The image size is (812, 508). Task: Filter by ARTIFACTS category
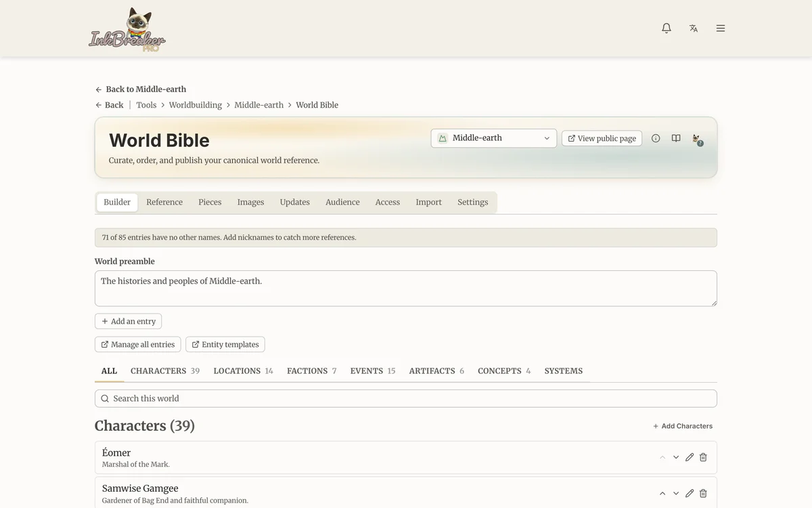tap(436, 371)
